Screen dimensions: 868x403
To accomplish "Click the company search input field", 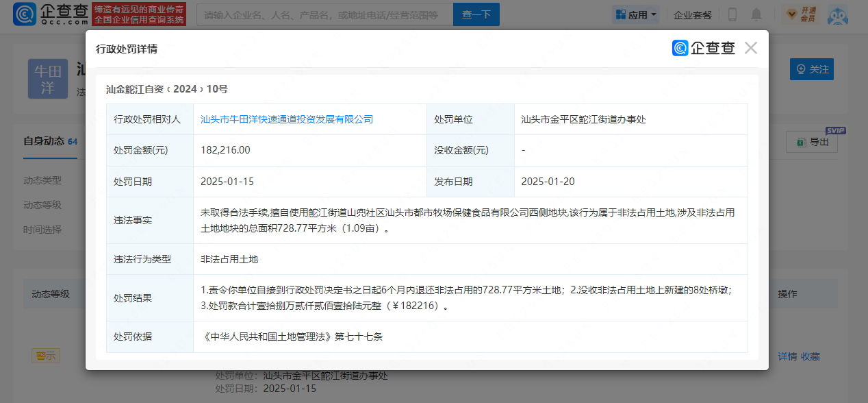I will 322,14.
